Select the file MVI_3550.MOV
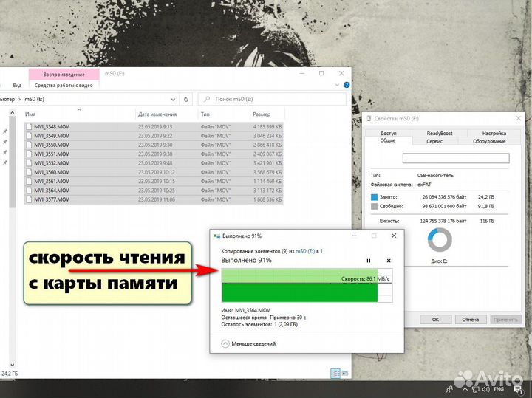532x398 pixels. [154, 145]
